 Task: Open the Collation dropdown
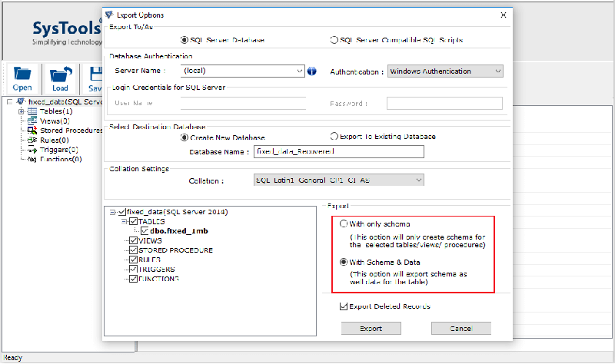pyautogui.click(x=419, y=180)
